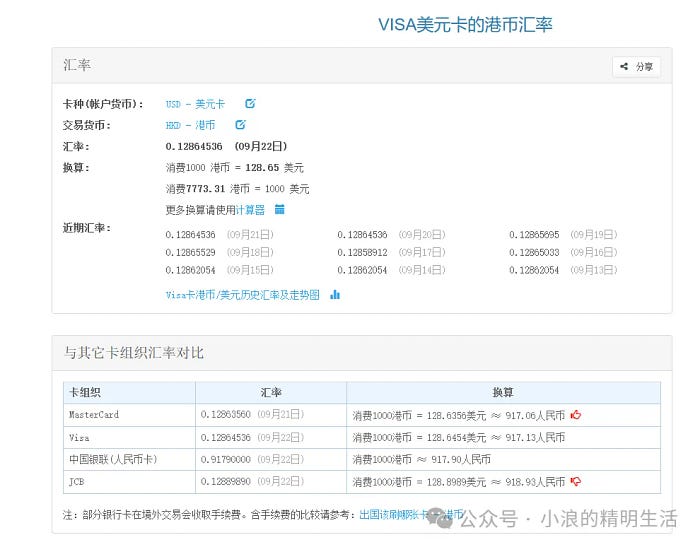The height and width of the screenshot is (547, 700).
Task: Select the 917.13人民币 Visa conversion
Action: pos(535,438)
